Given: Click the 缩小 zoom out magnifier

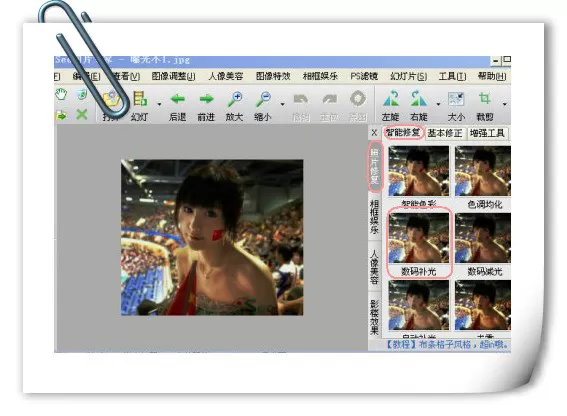Looking at the screenshot, I should [x=263, y=99].
